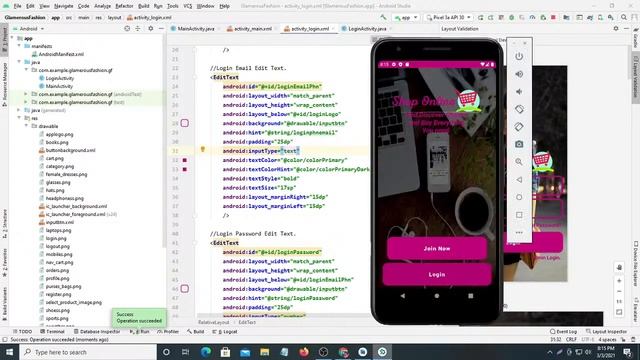This screenshot has width=640, height=360.
Task: Collapse the res folder
Action: coord(19,118)
